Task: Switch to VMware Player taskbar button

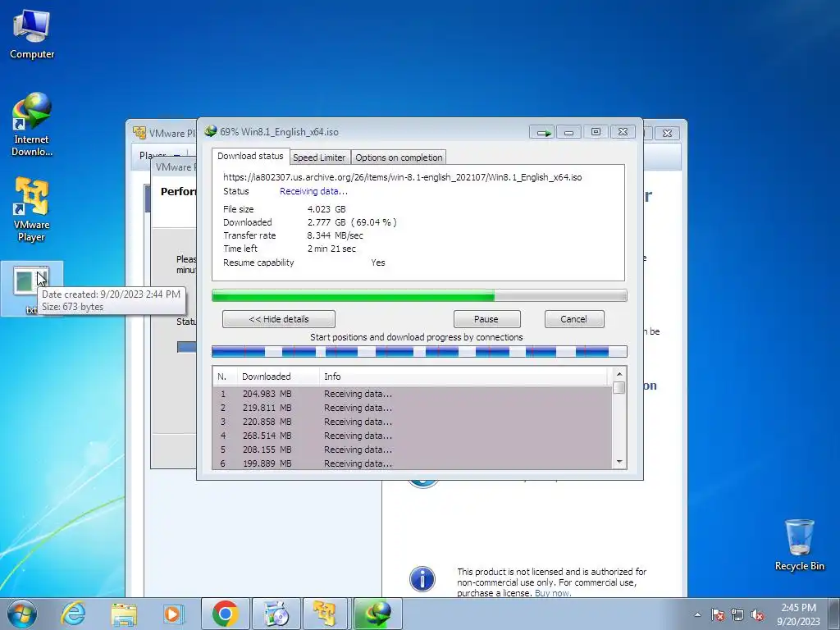Action: 325,614
